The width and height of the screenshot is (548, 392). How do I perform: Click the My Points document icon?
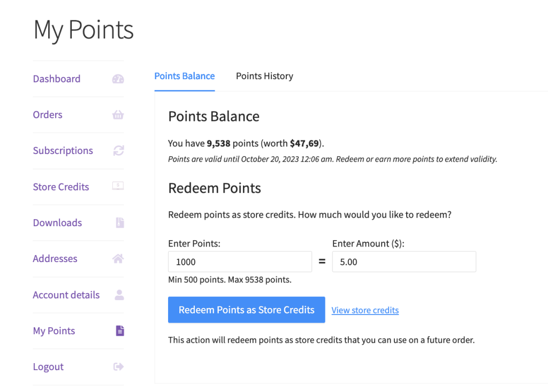120,331
